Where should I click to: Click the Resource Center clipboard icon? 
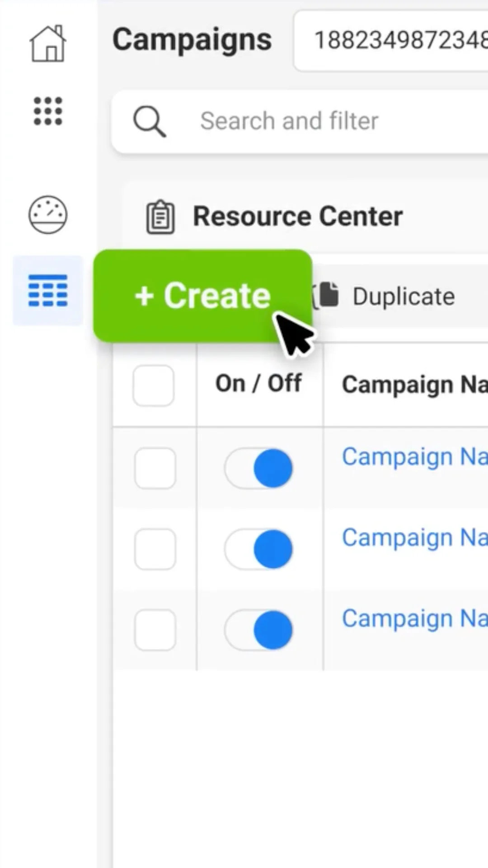[160, 217]
